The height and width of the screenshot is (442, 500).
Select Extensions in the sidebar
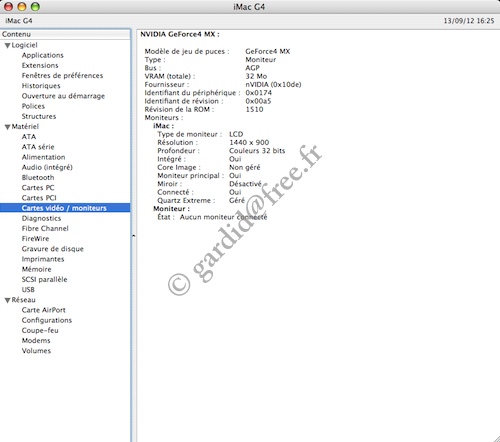[40, 65]
